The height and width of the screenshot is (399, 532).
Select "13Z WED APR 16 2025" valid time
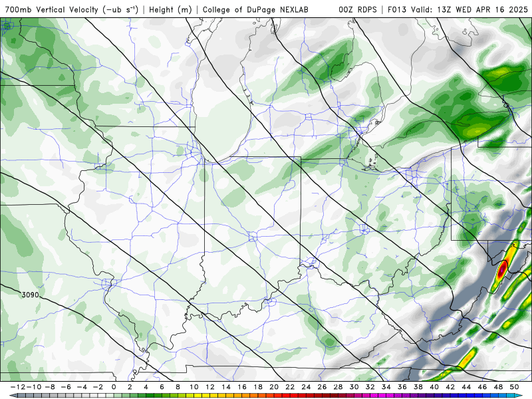(x=482, y=9)
